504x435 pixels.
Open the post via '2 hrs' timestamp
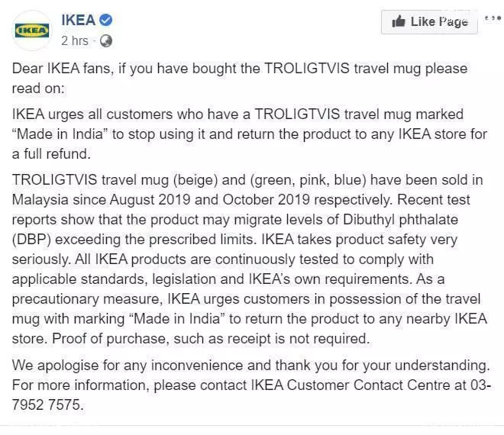click(75, 41)
